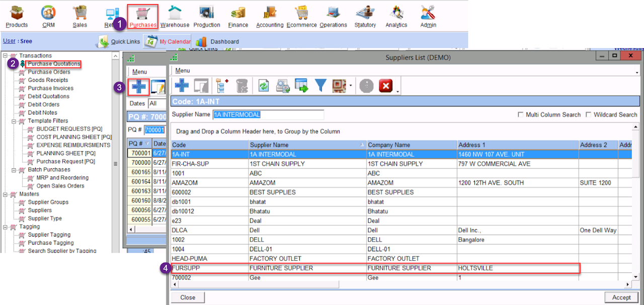
Task: Collapse the Masters tree node
Action: (5, 194)
